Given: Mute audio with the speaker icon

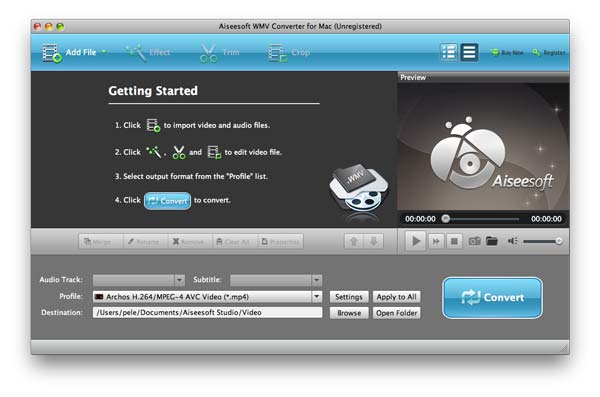Looking at the screenshot, I should [512, 241].
